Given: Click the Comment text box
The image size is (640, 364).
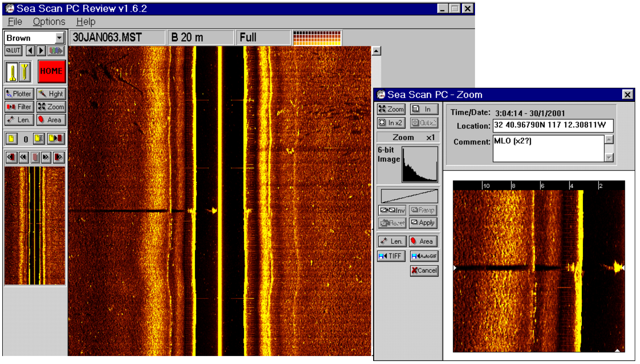Looking at the screenshot, I should pyautogui.click(x=549, y=149).
